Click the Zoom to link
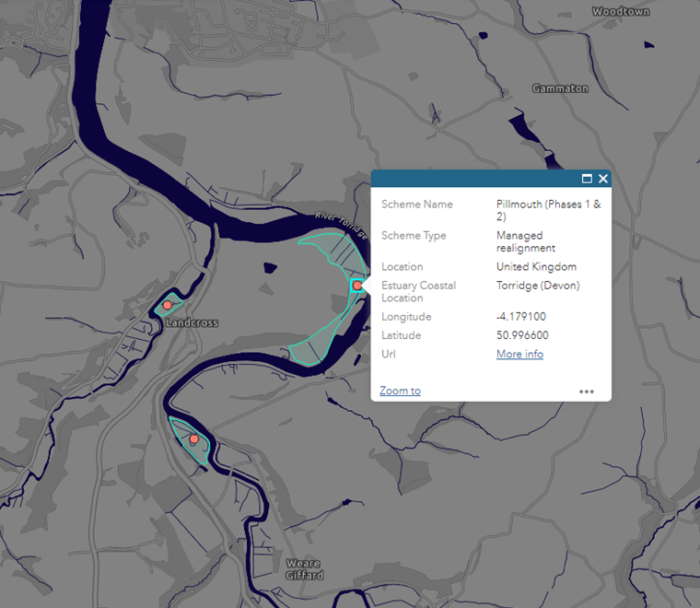The height and width of the screenshot is (608, 700). (400, 391)
